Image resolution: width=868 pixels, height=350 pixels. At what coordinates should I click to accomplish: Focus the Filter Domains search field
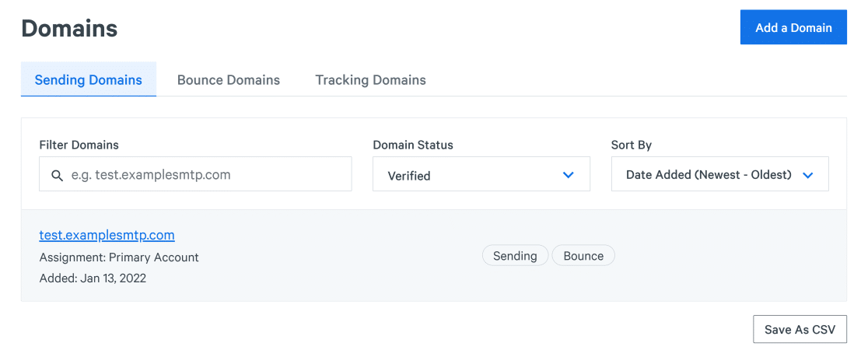195,174
